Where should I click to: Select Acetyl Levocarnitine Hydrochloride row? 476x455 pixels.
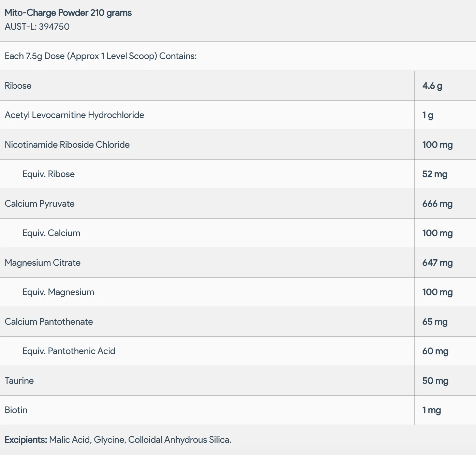[x=238, y=115]
